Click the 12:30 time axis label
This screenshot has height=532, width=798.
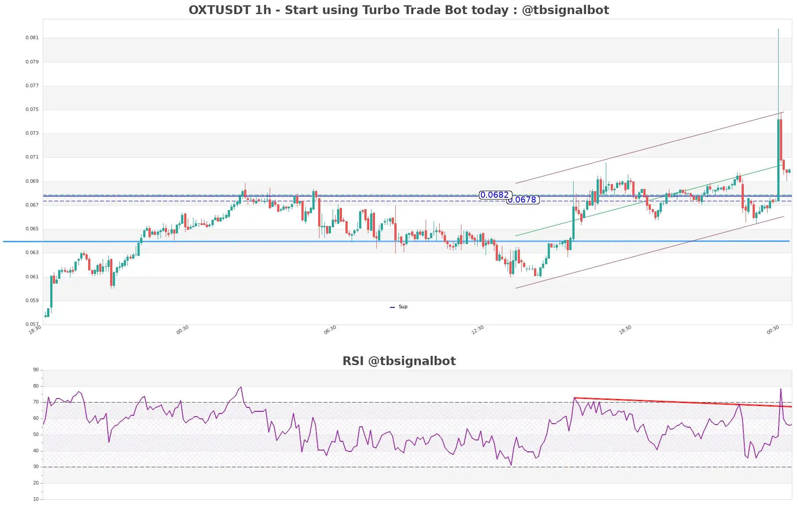pyautogui.click(x=478, y=330)
